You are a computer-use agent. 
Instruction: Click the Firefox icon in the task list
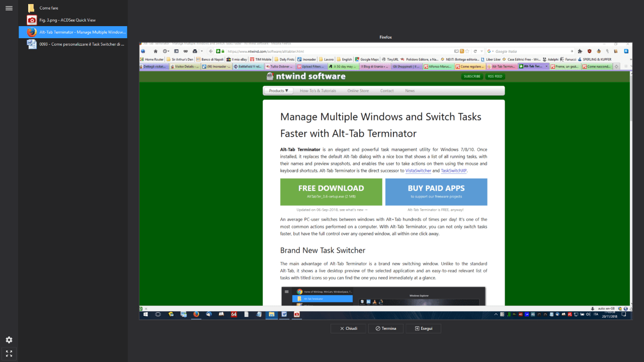tap(32, 32)
